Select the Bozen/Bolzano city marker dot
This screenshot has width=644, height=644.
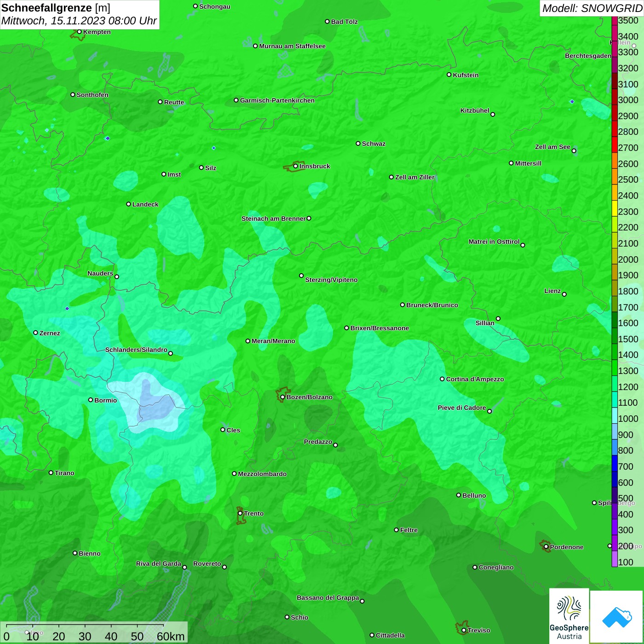(282, 397)
